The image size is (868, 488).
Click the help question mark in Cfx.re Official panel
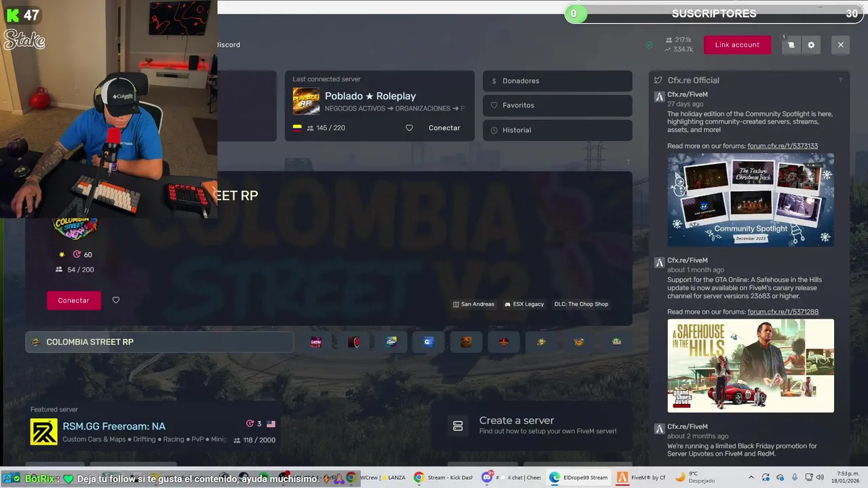(840, 80)
